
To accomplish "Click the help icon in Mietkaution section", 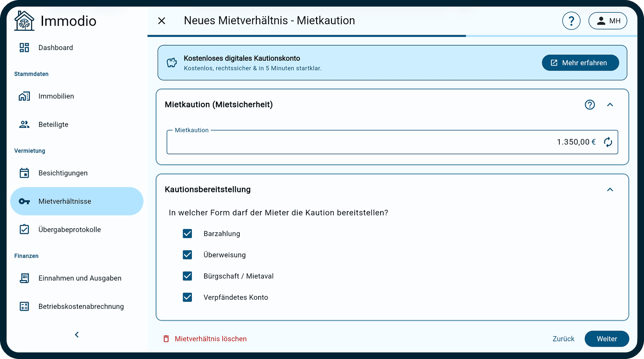I will pyautogui.click(x=590, y=105).
